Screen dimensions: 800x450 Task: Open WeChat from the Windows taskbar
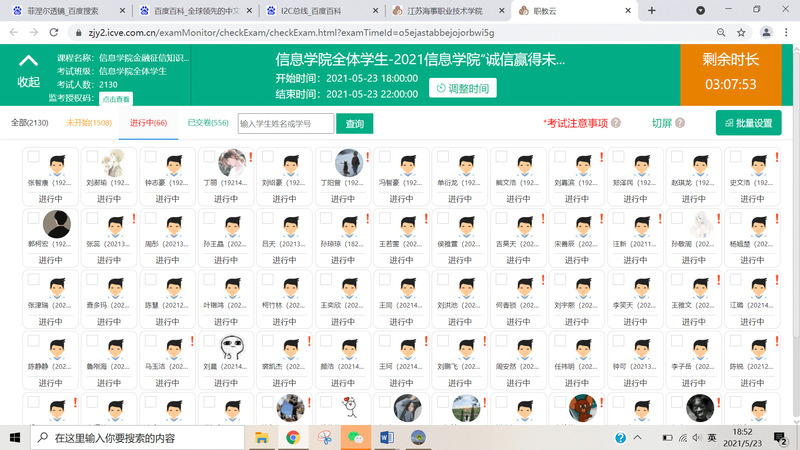[354, 437]
